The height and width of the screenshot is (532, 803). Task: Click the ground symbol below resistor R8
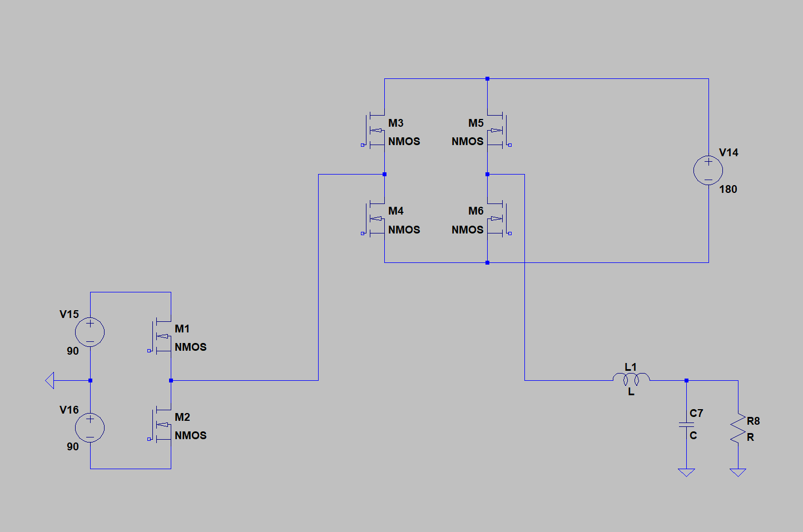click(x=738, y=472)
